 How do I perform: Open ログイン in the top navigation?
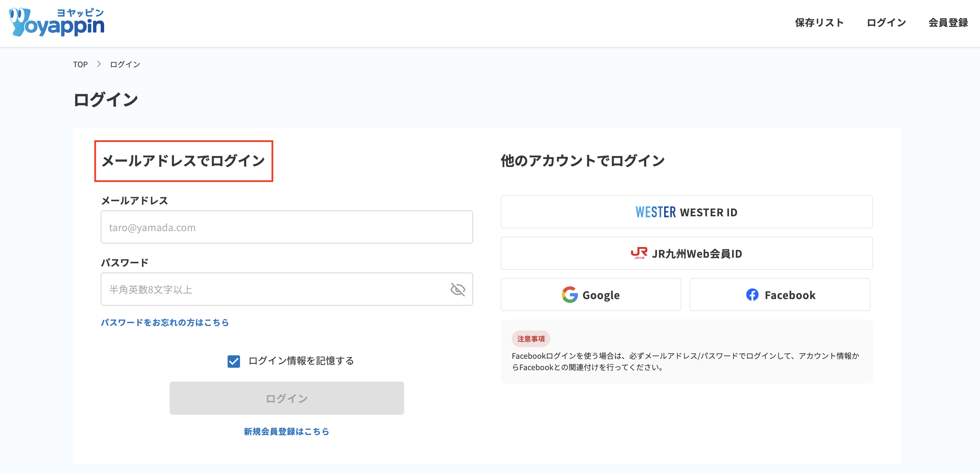[886, 23]
